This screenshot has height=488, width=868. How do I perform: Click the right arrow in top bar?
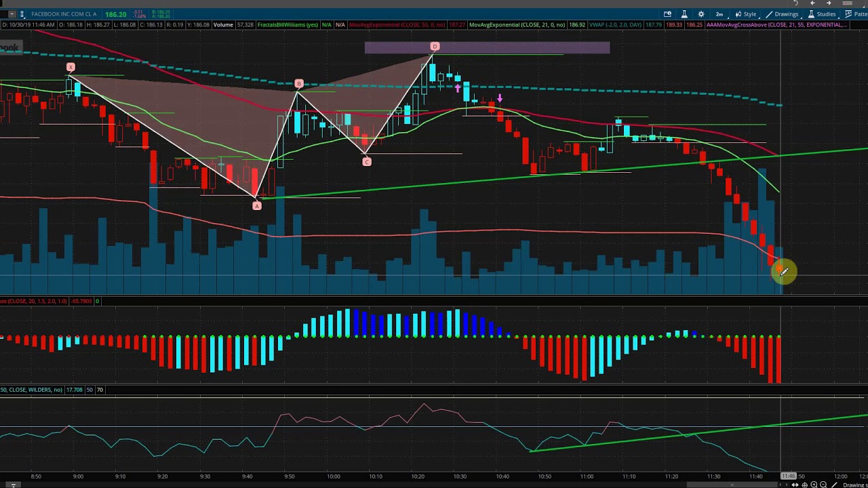click(829, 3)
